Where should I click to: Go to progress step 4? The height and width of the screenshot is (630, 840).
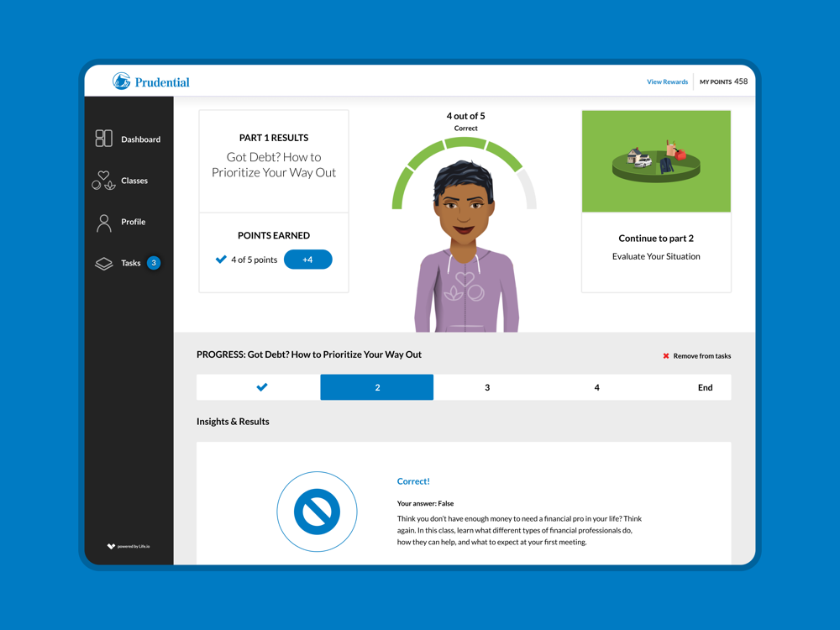coord(597,387)
